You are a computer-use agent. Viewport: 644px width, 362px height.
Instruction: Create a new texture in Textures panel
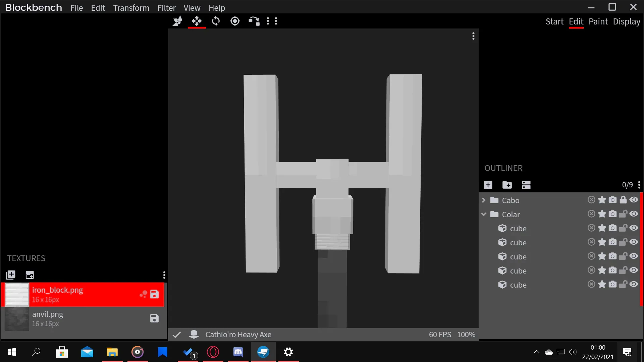tap(30, 275)
